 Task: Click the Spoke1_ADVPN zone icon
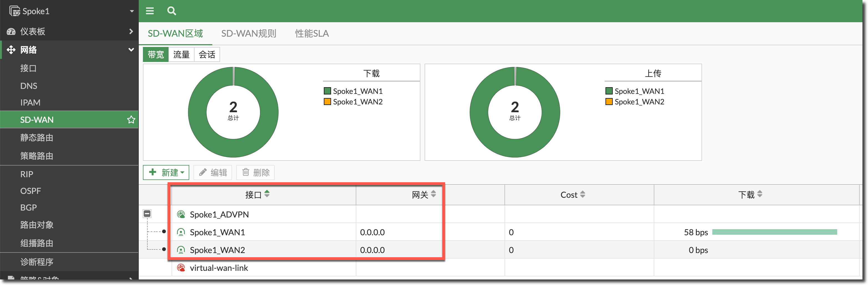tap(181, 214)
